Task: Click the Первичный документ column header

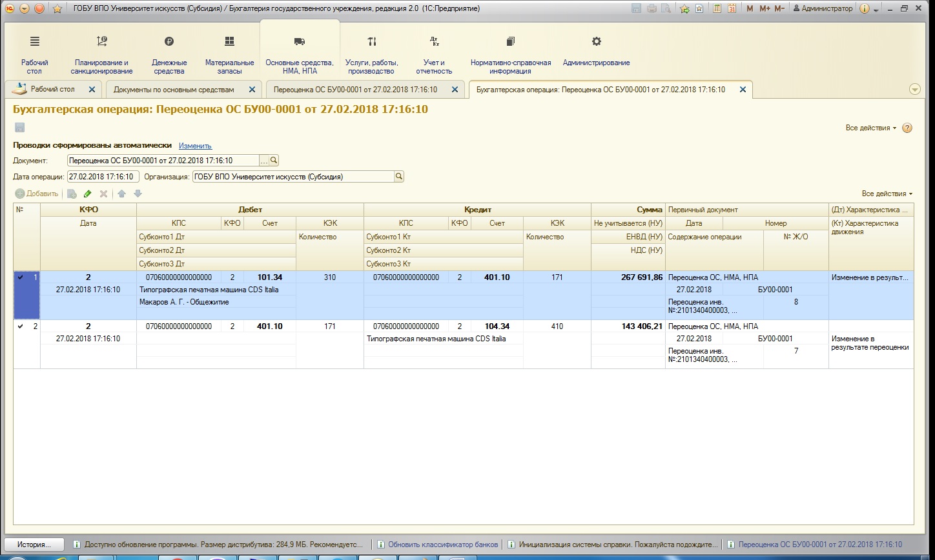Action: (747, 210)
